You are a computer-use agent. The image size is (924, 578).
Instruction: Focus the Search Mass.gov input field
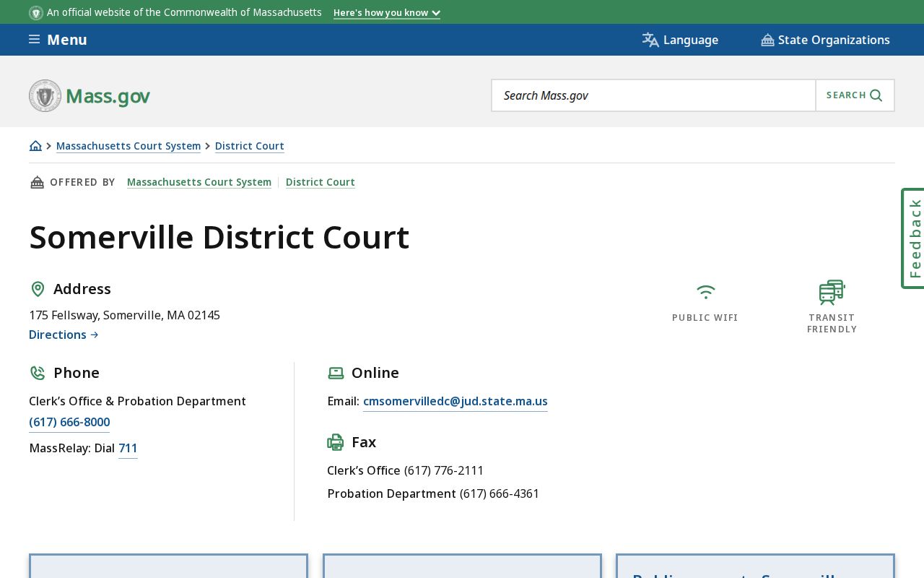click(653, 95)
